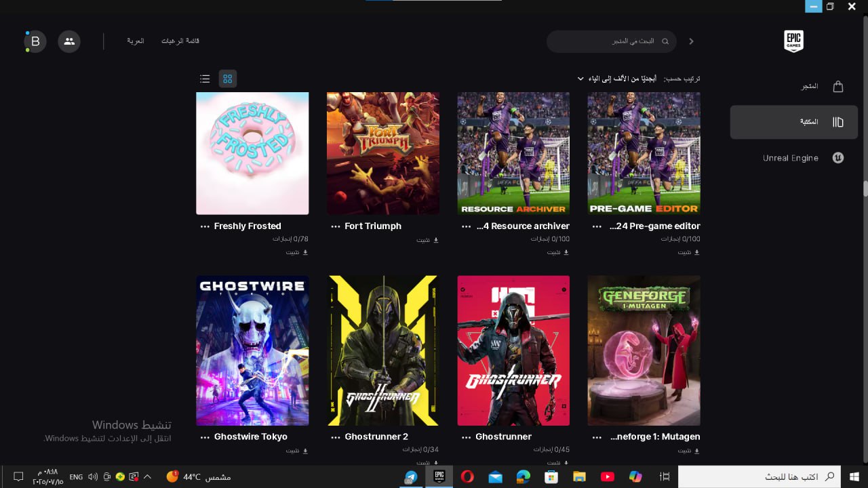Click the store search field
This screenshot has height=488, width=868.
click(x=612, y=41)
